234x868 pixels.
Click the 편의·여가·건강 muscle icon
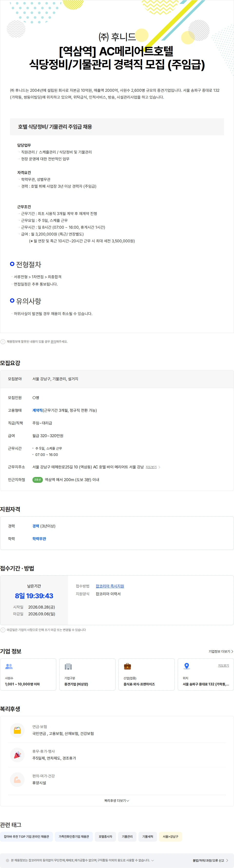[x=17, y=779]
